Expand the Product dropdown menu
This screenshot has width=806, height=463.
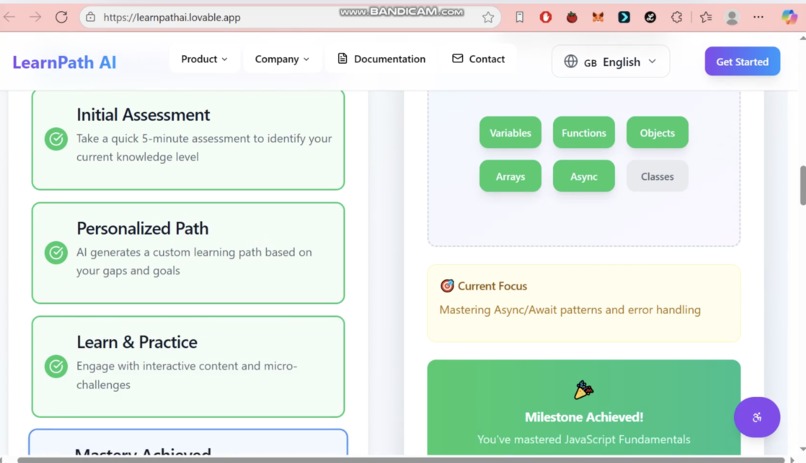click(204, 59)
